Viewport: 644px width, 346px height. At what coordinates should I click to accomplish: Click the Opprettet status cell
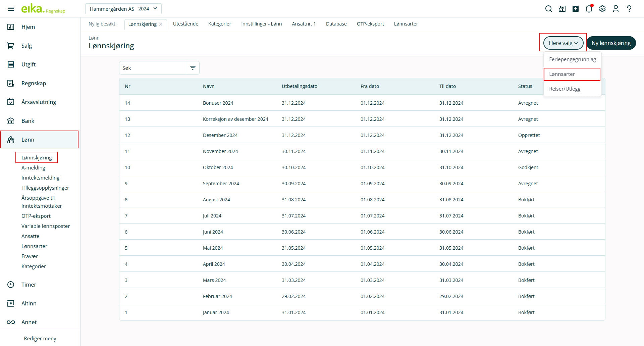529,135
